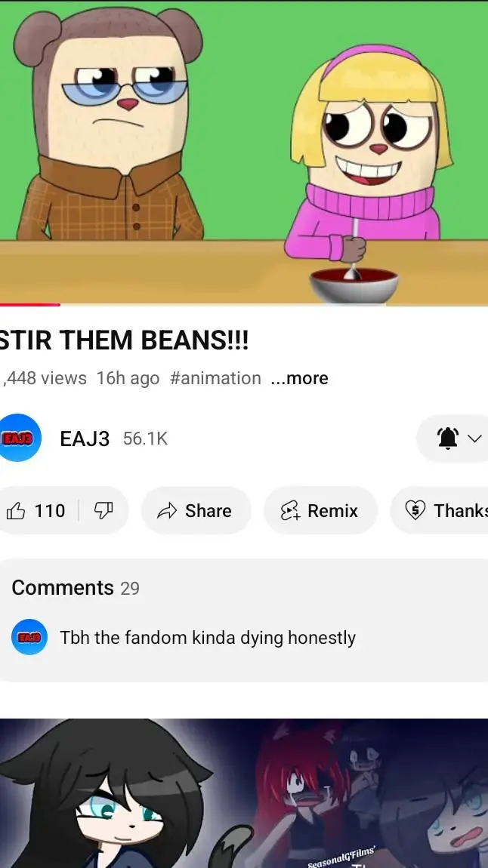Open comment "Tbh the fandom kinda dying honestly"
Image resolution: width=488 pixels, height=868 pixels.
(x=208, y=638)
